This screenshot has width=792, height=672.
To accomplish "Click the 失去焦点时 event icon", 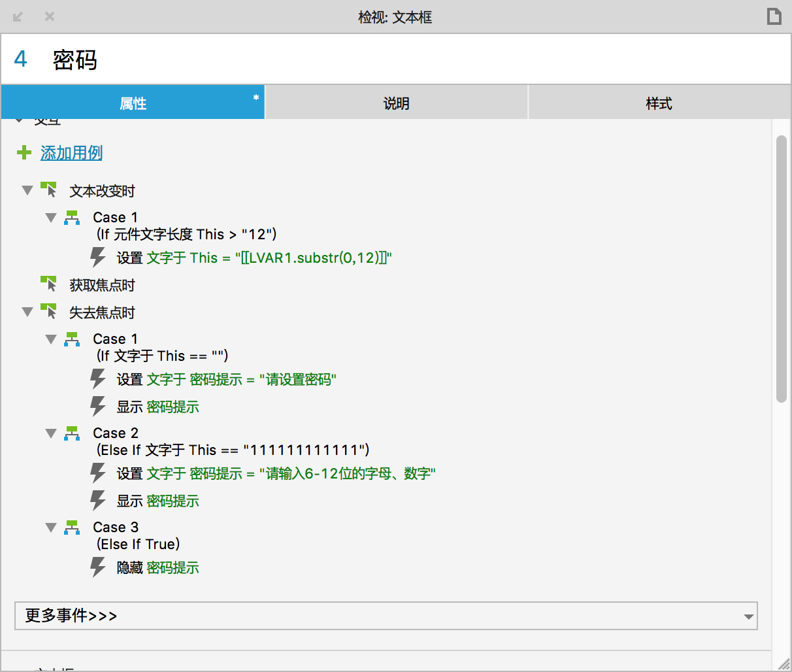I will (49, 312).
